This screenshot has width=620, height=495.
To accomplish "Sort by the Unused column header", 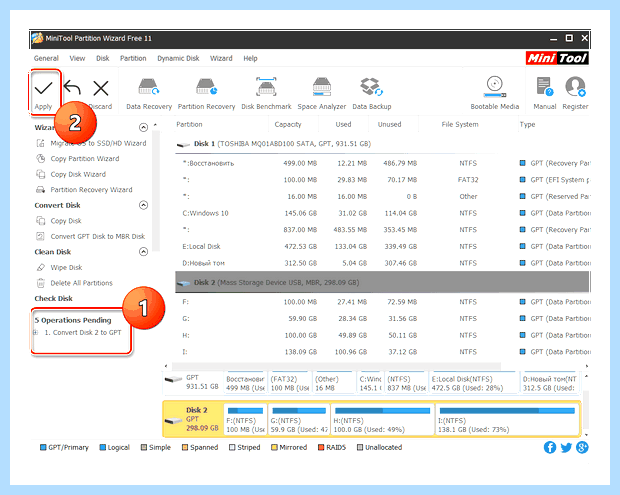I will (x=389, y=124).
